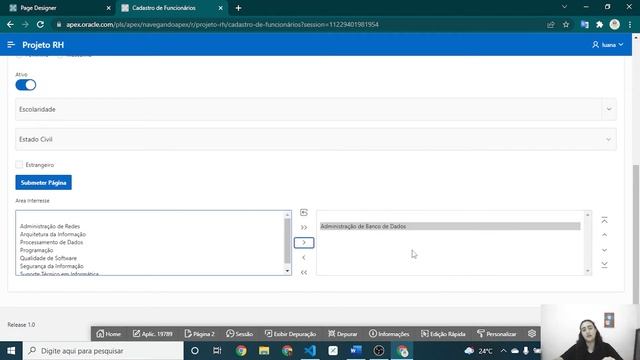Click the browser address bar URL

(222, 24)
